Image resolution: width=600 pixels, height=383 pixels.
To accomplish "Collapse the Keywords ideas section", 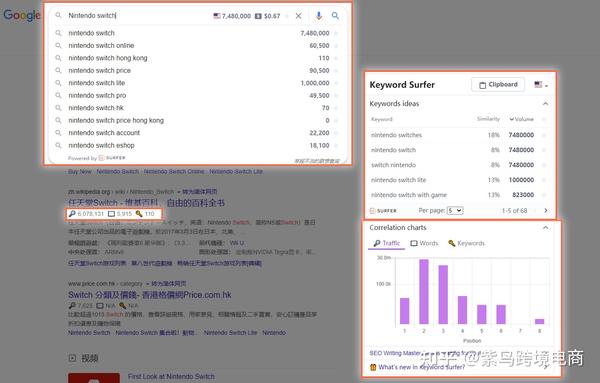I will click(545, 104).
